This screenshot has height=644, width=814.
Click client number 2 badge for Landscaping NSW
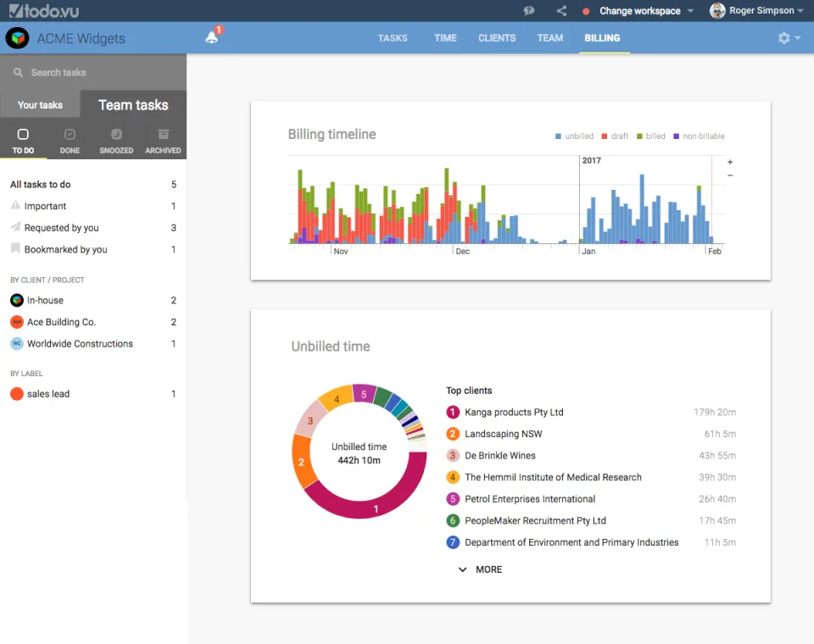[453, 434]
